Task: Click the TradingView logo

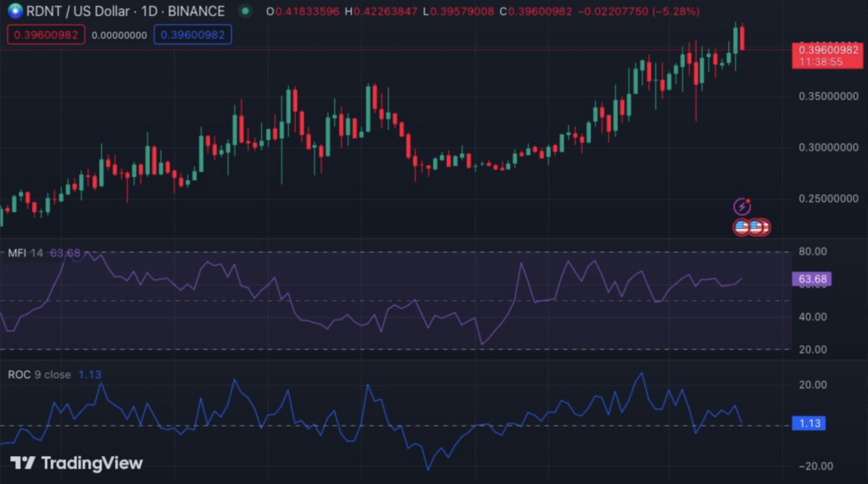Action: coord(76,463)
